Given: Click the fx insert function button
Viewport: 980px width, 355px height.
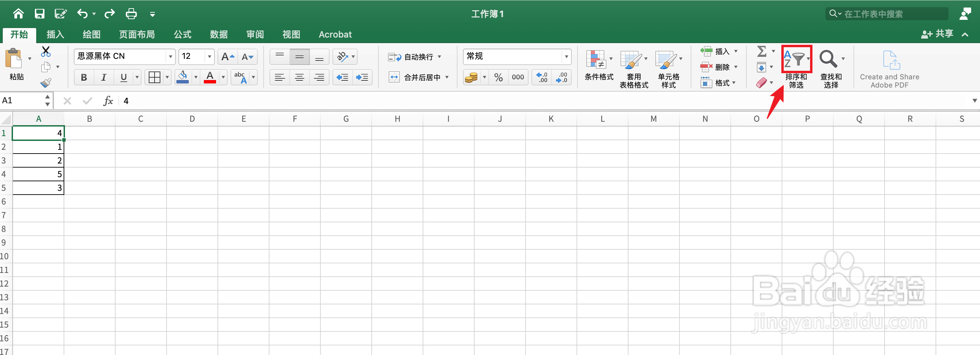Looking at the screenshot, I should (x=108, y=101).
